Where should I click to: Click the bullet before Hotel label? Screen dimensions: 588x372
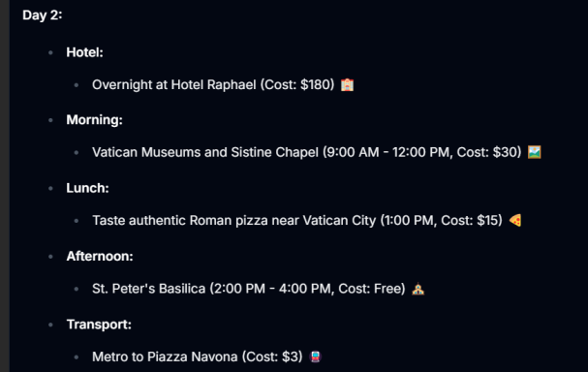[x=50, y=52]
